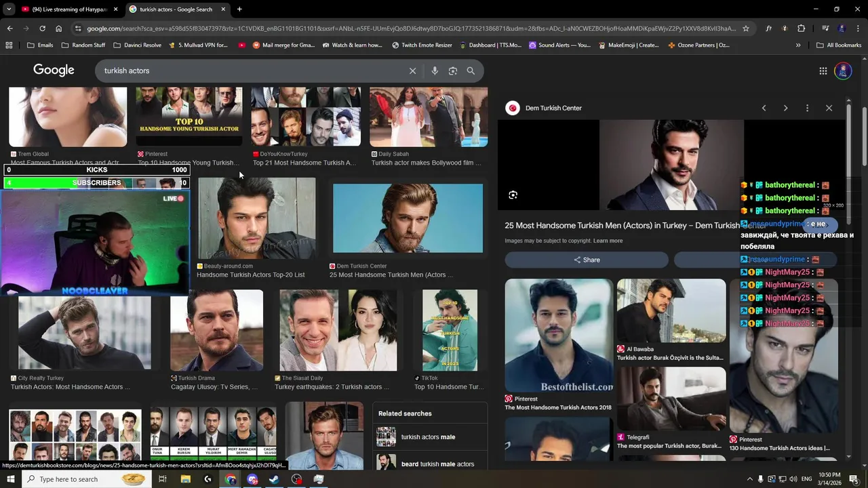Close the turkish actors Google Search tab

click(223, 9)
